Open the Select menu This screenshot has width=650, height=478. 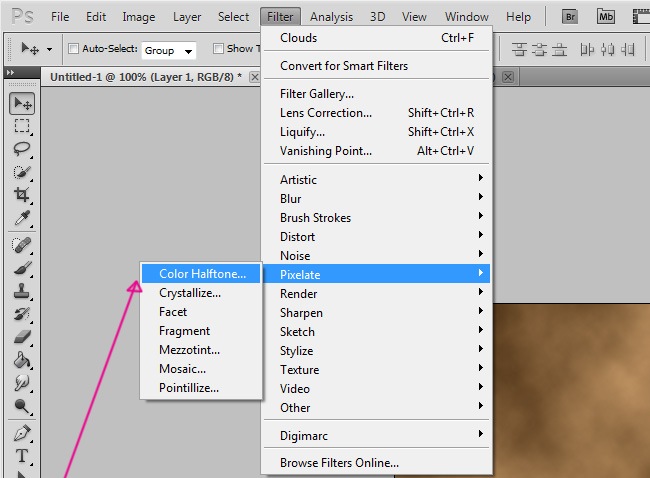point(233,17)
